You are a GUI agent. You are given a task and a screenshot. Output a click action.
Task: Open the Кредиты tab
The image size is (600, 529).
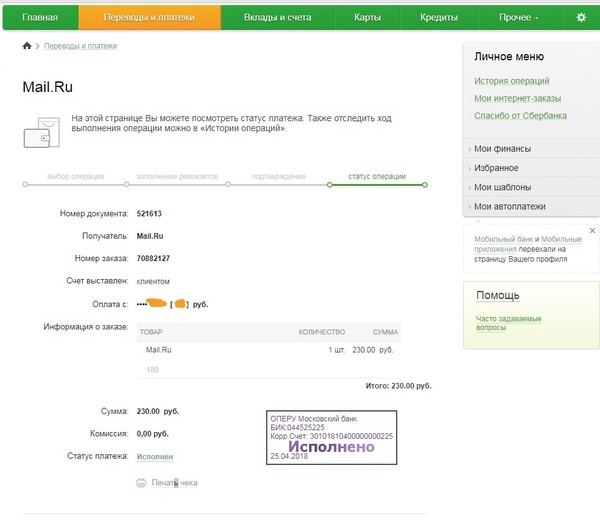click(x=439, y=17)
